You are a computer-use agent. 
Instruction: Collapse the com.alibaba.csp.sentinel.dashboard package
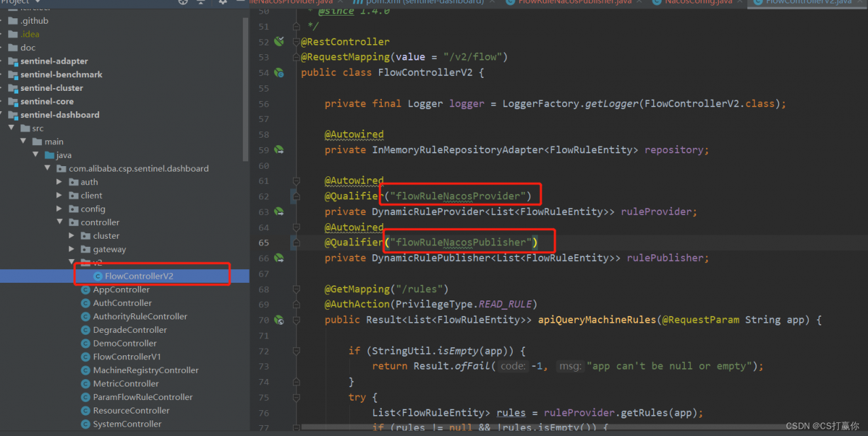coord(47,168)
